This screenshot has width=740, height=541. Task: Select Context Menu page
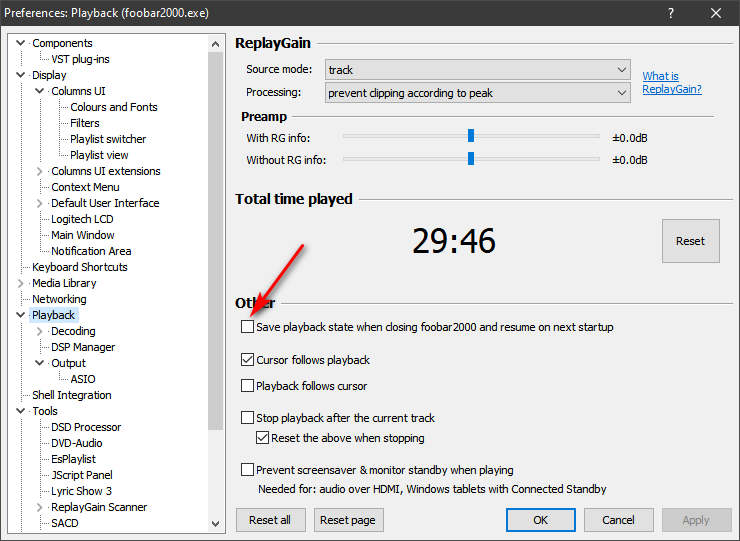[x=85, y=187]
